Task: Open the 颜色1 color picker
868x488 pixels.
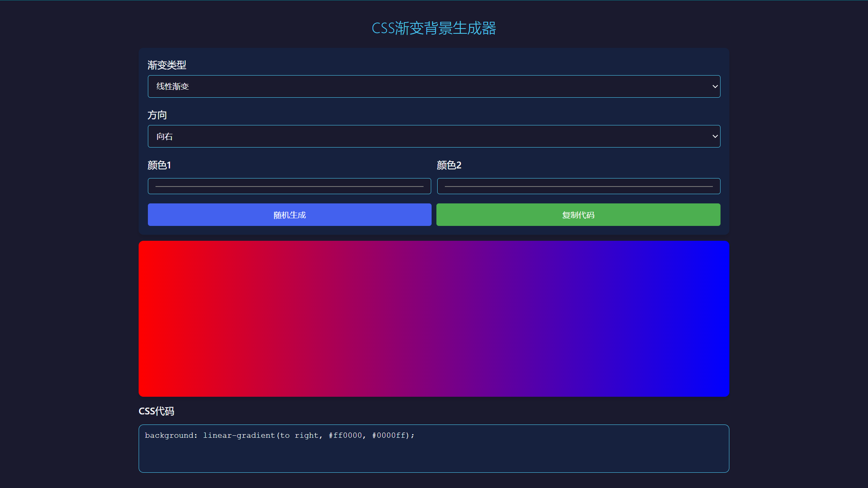Action: pyautogui.click(x=289, y=186)
